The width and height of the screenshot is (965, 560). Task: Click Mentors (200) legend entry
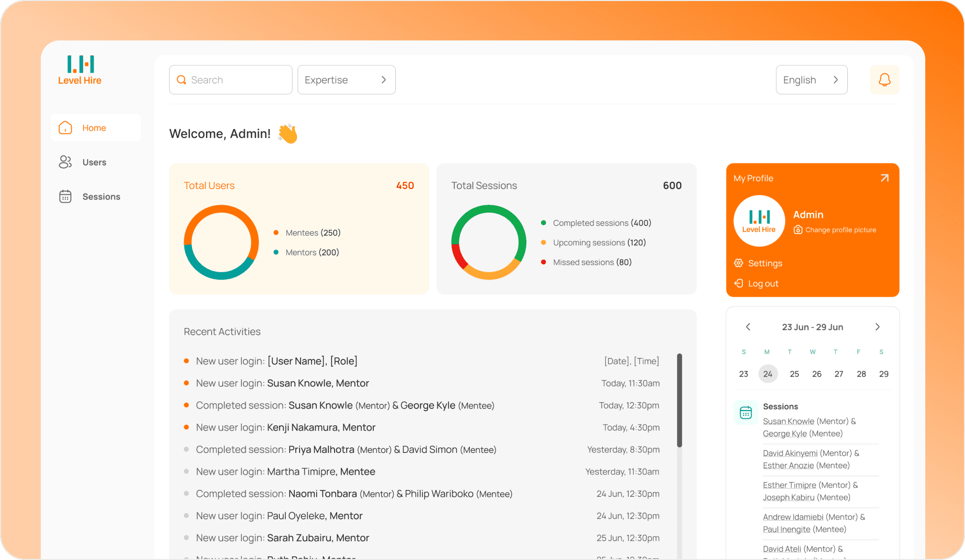pos(306,252)
